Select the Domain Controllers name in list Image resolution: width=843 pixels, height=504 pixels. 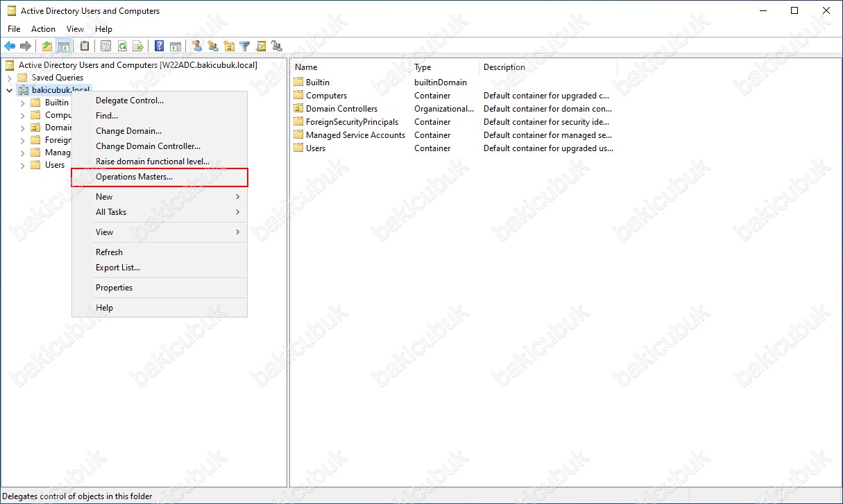[x=342, y=109]
